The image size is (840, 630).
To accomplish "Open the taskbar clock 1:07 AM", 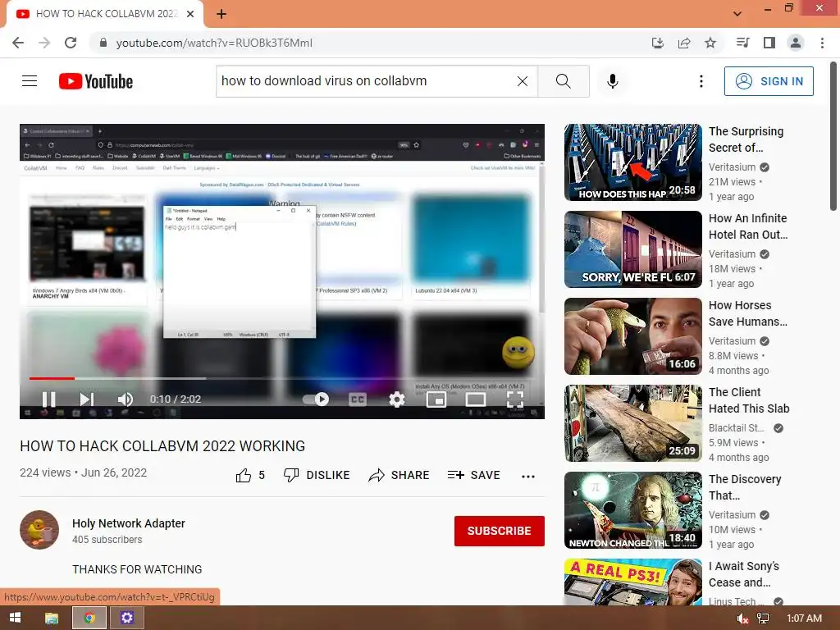I will [x=804, y=619].
